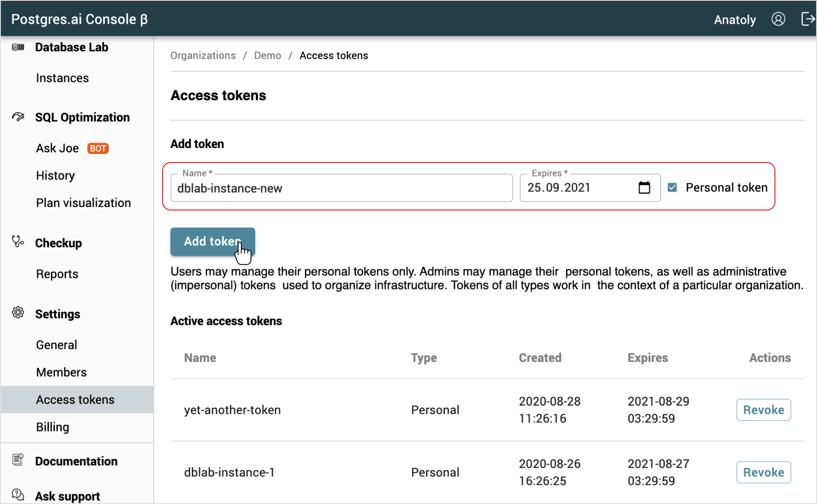Go to Demo breadcrumb link
This screenshot has height=504, width=817.
tap(268, 56)
